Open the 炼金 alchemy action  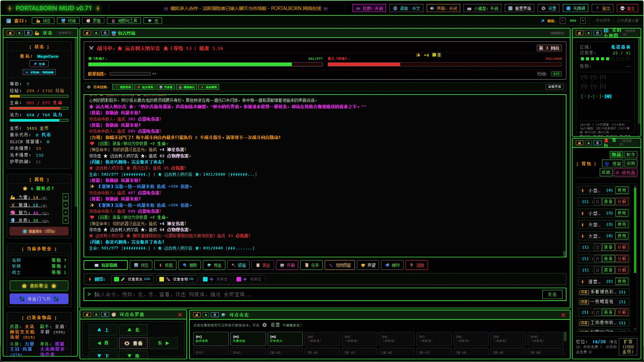[214, 265]
